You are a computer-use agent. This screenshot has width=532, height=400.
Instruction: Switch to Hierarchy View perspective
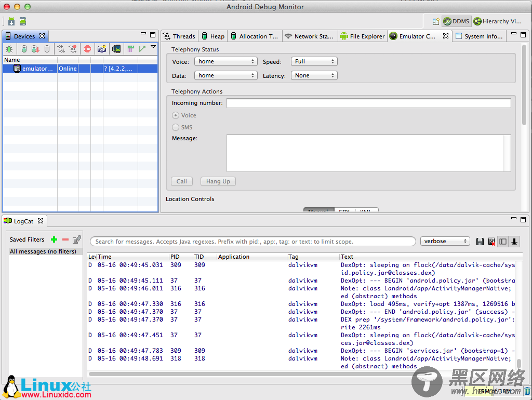(497, 21)
